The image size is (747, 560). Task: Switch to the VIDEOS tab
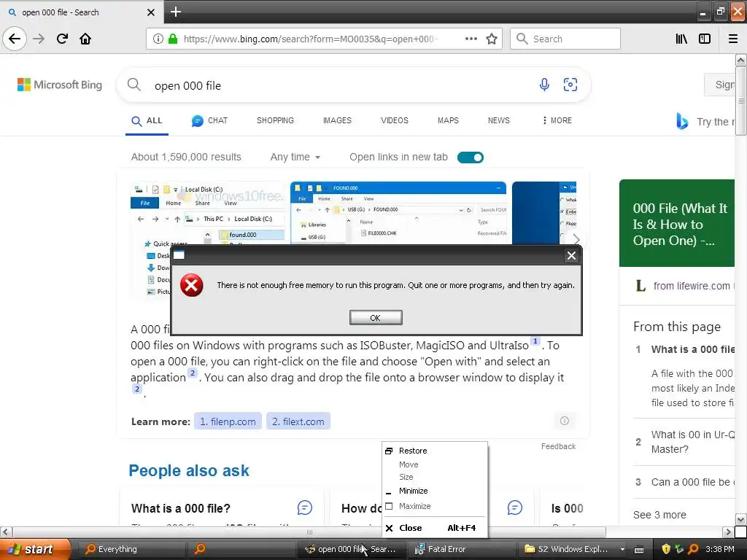coord(395,120)
